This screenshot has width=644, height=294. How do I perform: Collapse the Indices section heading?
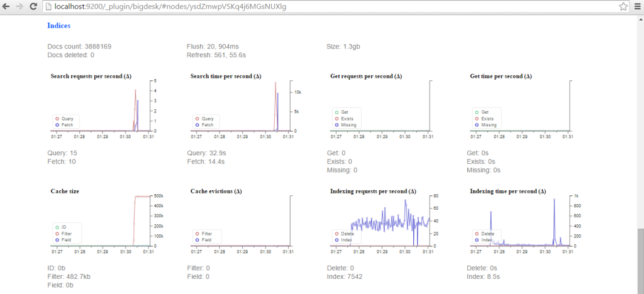[x=58, y=25]
